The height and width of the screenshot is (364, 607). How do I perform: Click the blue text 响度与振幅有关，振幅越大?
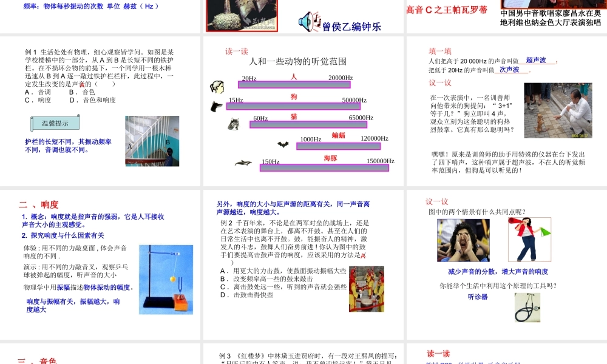click(x=73, y=302)
